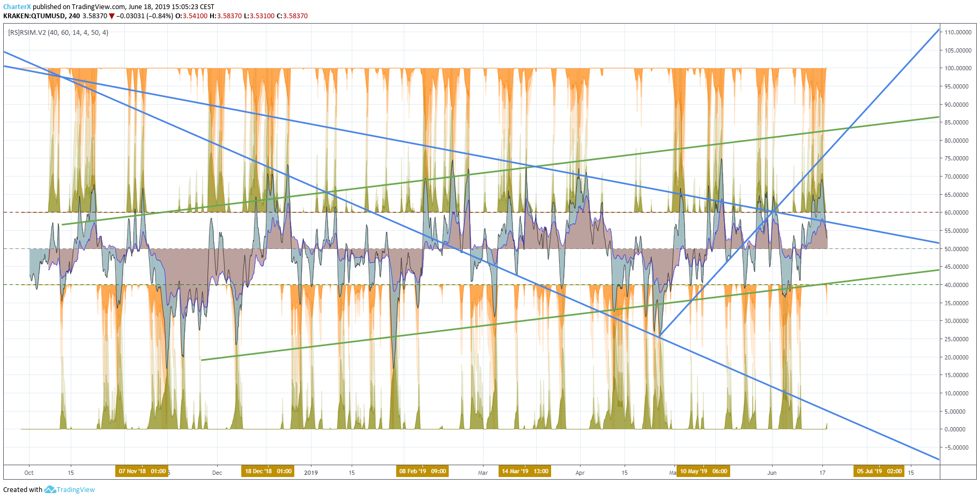980x499 pixels.
Task: Click the 07 Nov '18 01:00 date marker
Action: [x=142, y=472]
